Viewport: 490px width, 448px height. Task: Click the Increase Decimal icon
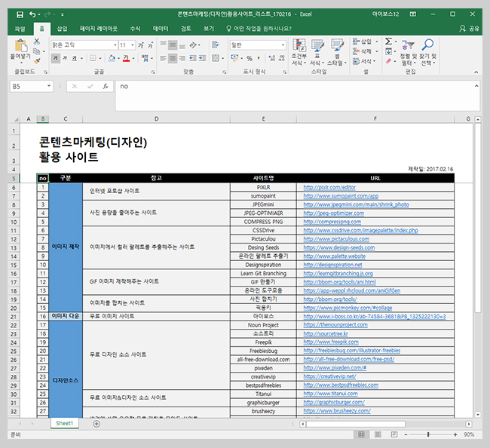[x=272, y=58]
